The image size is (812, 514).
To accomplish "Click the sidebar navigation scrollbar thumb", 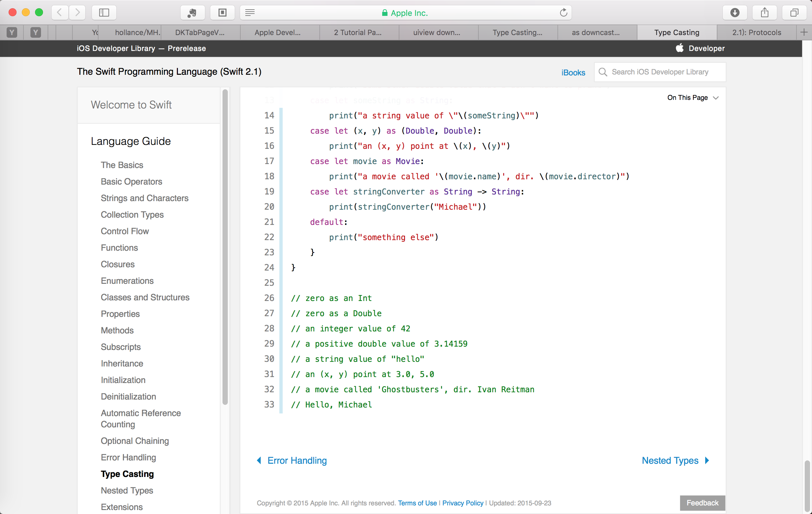I will coord(225,246).
